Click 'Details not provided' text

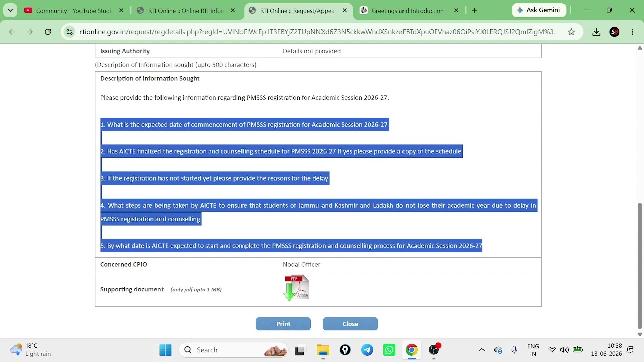coord(311,51)
